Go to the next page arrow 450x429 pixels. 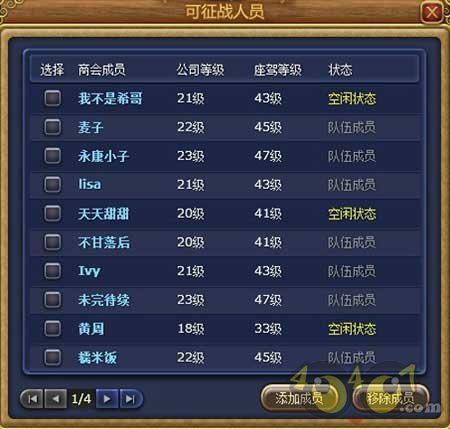point(107,399)
